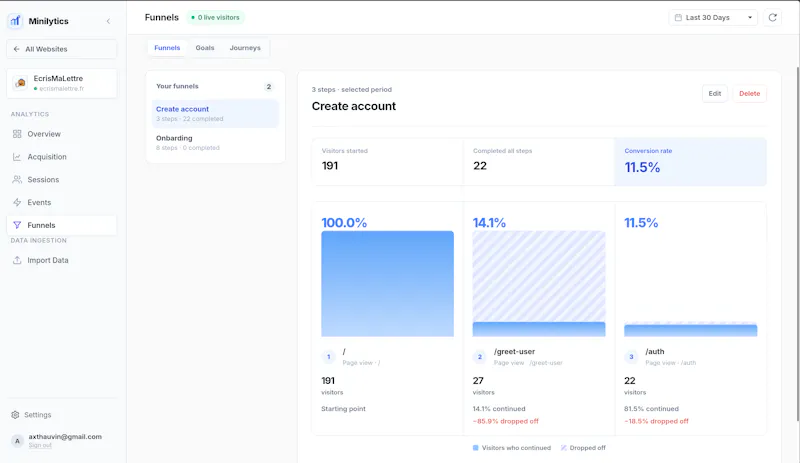Image resolution: width=800 pixels, height=463 pixels.
Task: Click the Events lightning icon
Action: (x=17, y=202)
